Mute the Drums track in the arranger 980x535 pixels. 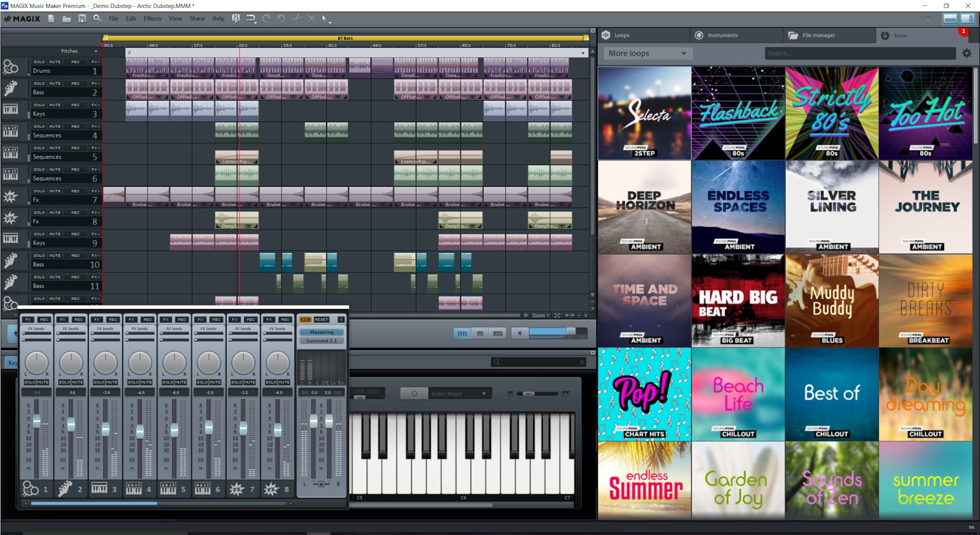pos(55,62)
